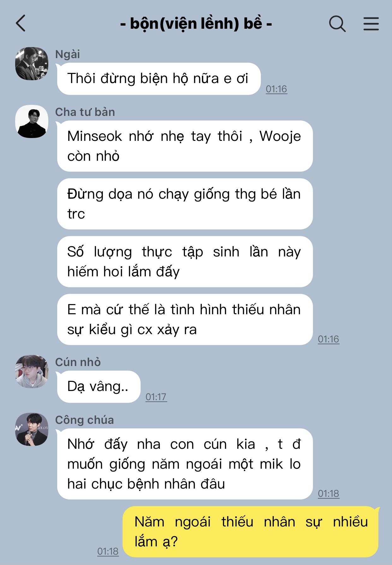The image size is (392, 565).
Task: Tap the 'Dạ vâng..' message bubble
Action: coord(98,387)
